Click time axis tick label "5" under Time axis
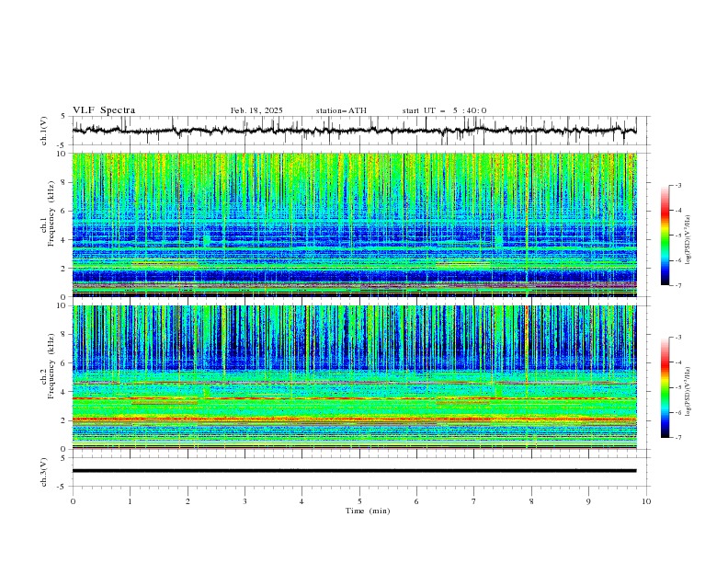The image size is (728, 563). coord(359,501)
